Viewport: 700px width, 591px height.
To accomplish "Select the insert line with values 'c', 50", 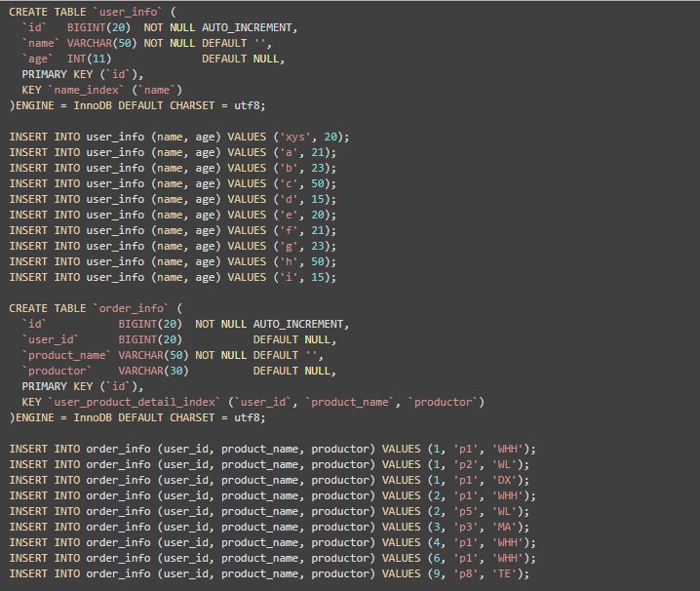I will point(173,183).
